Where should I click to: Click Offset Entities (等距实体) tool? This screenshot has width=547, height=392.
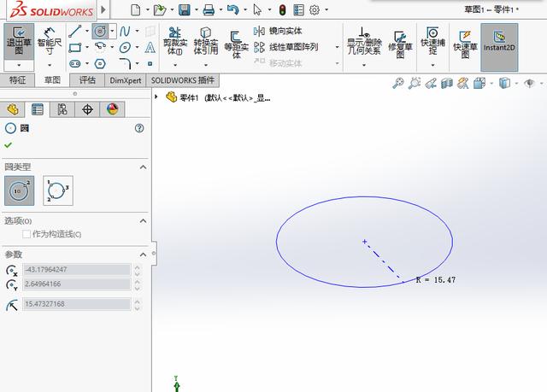pos(236,44)
